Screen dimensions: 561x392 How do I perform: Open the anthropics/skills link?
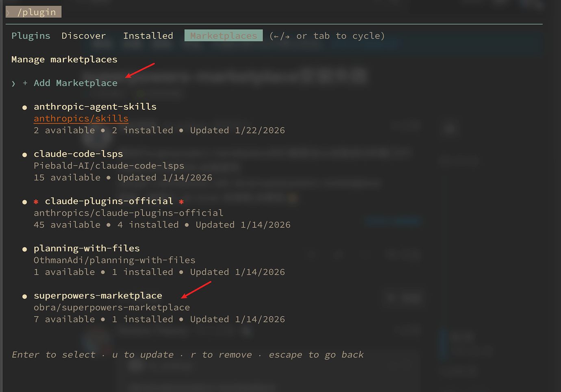pos(81,118)
